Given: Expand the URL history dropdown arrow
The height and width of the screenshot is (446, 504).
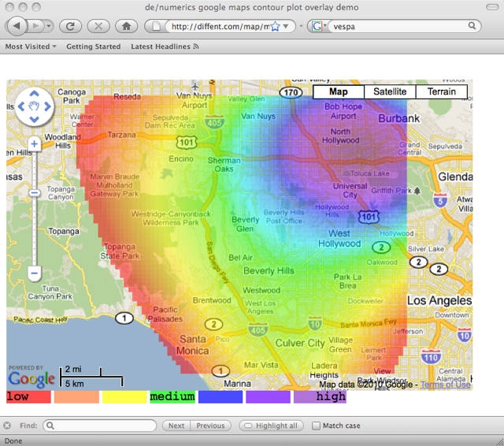Looking at the screenshot, I should click(286, 26).
